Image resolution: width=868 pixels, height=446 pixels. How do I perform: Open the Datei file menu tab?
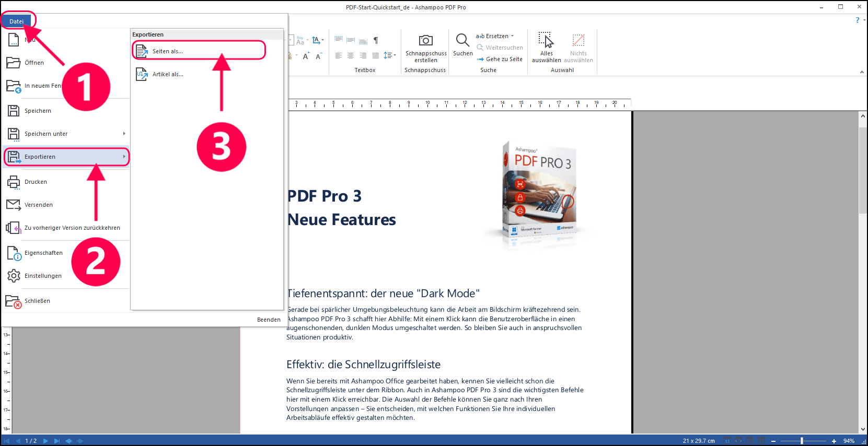click(17, 21)
